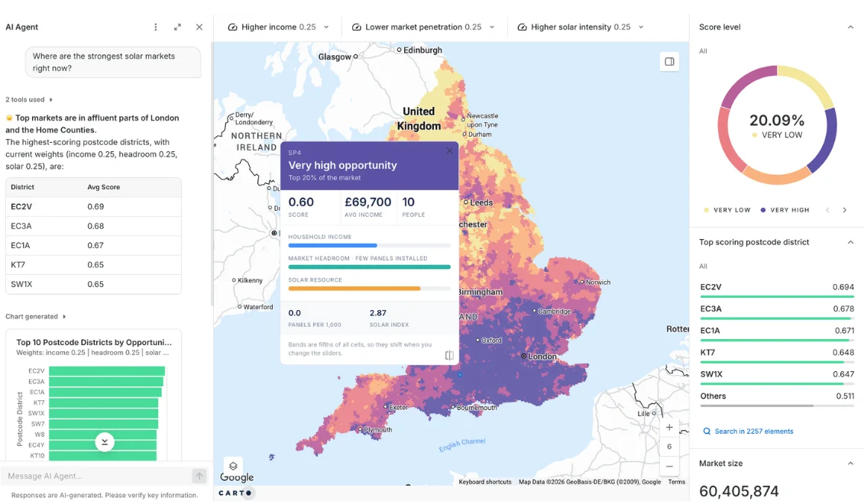864x504 pixels.
Task: Toggle the VERY LOW legend item
Action: tap(727, 210)
